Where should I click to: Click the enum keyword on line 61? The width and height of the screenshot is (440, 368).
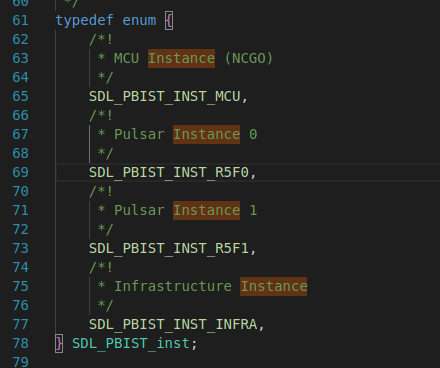click(139, 20)
